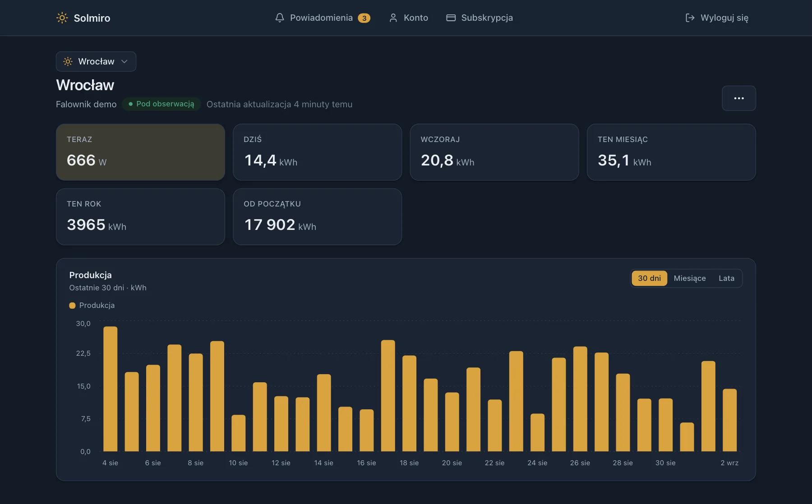Switch chart to Lata view
This screenshot has width=812, height=504.
(x=726, y=278)
